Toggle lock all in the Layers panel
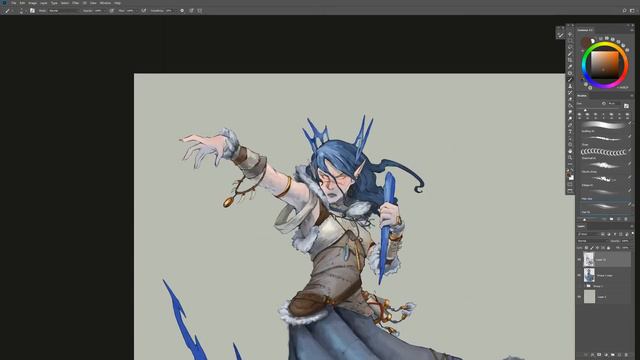640x360 pixels. 609,248
